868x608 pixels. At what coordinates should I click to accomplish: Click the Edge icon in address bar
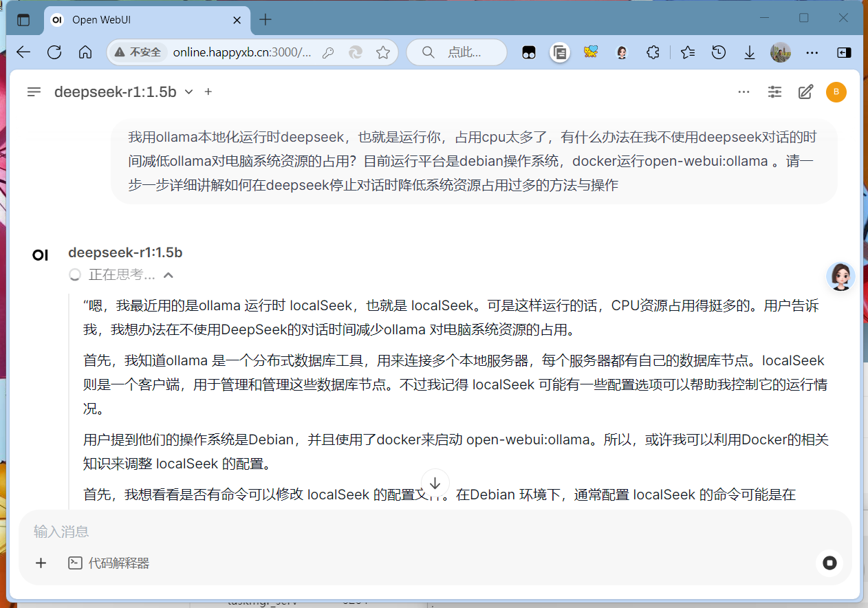tap(356, 52)
